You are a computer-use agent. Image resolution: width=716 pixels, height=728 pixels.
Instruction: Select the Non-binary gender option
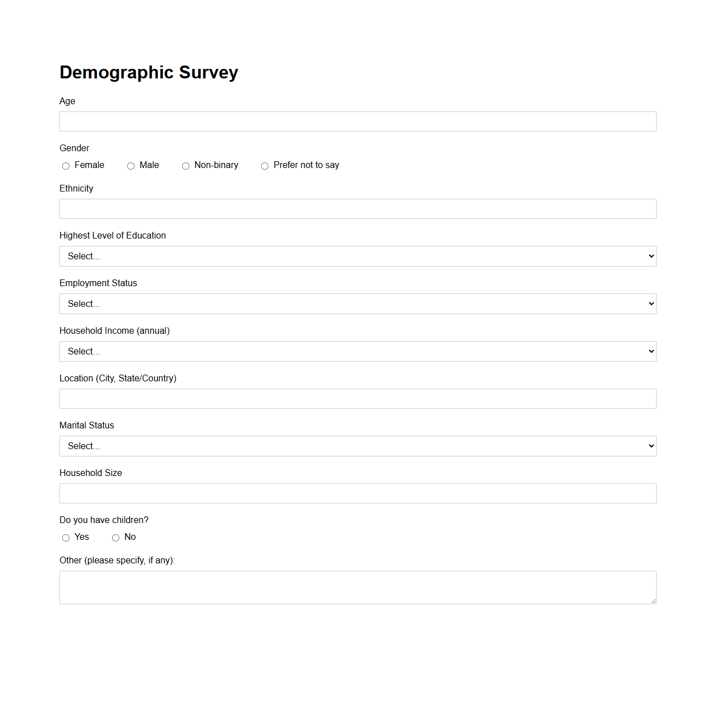(x=185, y=166)
